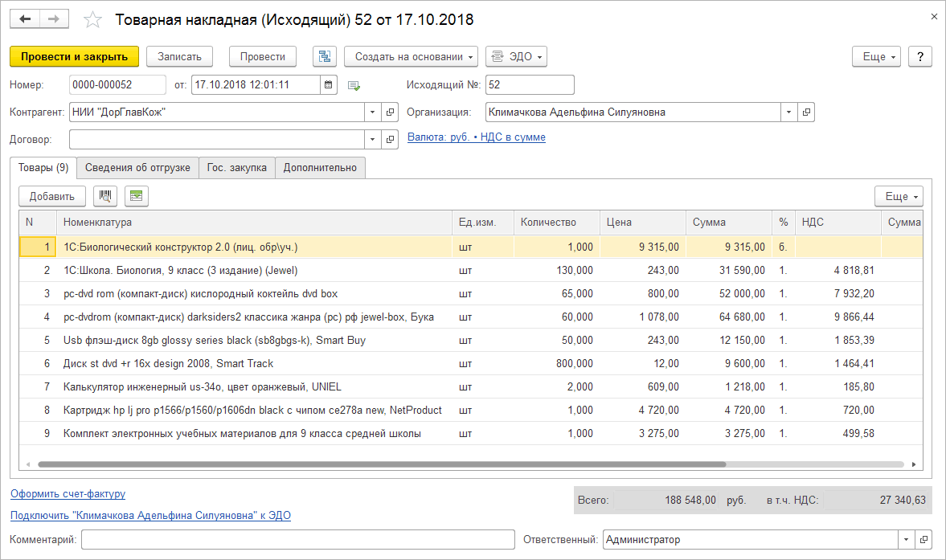
Task: Click the document structure report icon
Action: tap(324, 56)
